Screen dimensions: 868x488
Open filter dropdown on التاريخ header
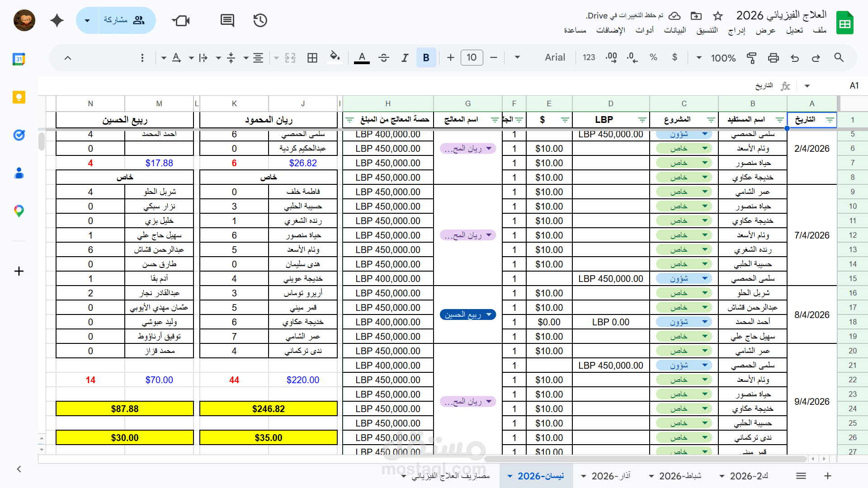tap(830, 120)
